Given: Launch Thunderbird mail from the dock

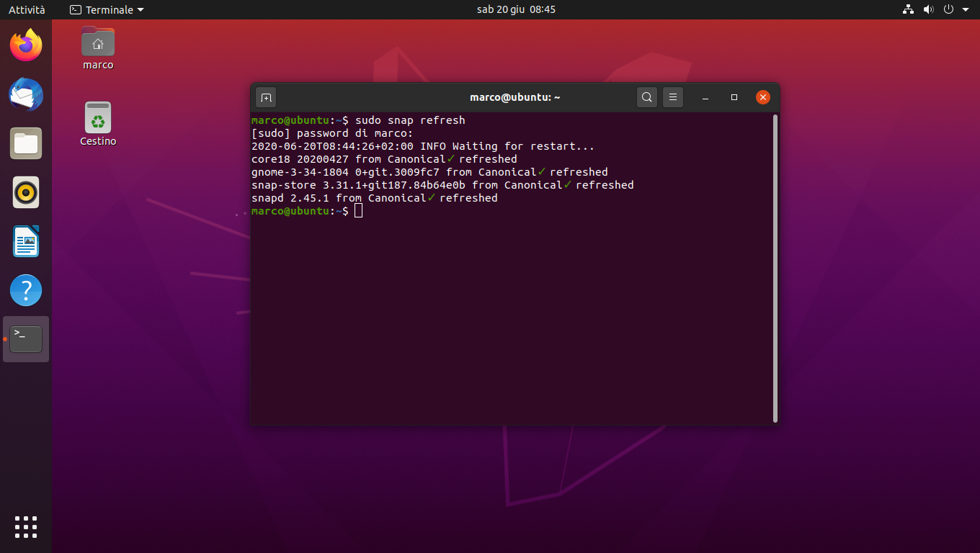Looking at the screenshot, I should coord(26,94).
